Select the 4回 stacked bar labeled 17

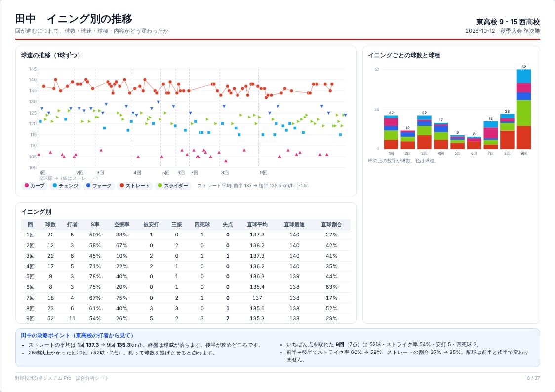(x=440, y=136)
